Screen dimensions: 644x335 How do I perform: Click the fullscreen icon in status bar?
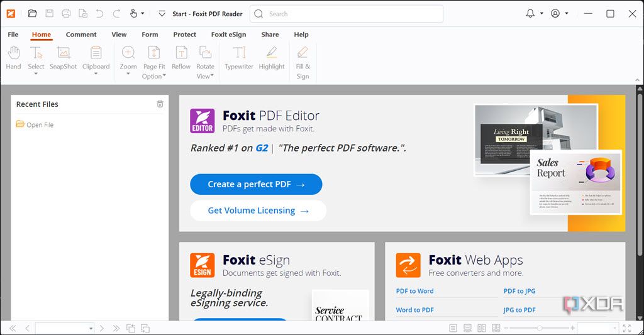coord(627,328)
